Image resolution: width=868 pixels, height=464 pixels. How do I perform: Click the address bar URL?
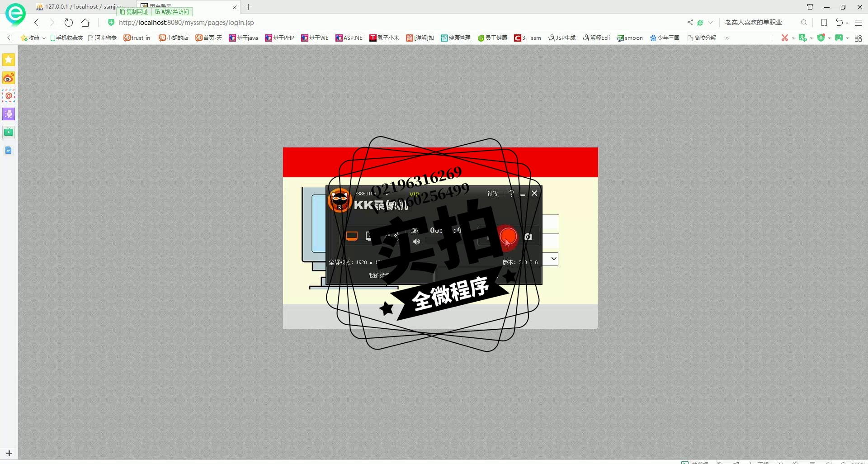(x=186, y=22)
